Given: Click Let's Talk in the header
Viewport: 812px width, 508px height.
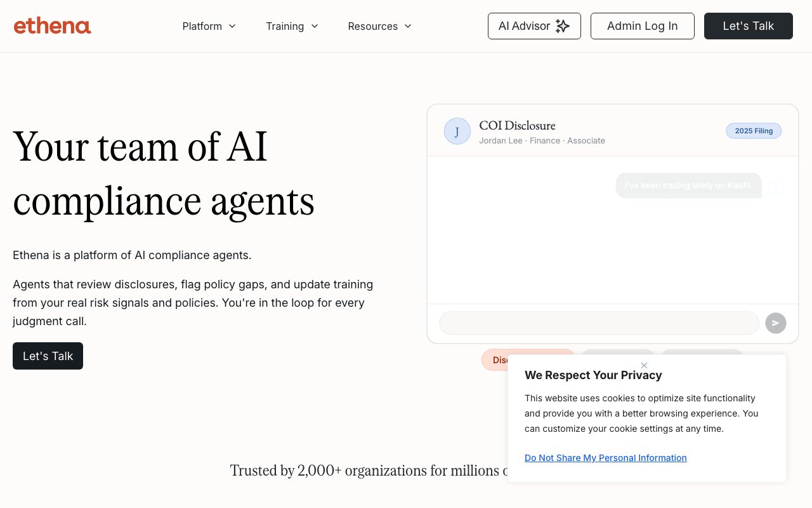Looking at the screenshot, I should (749, 26).
